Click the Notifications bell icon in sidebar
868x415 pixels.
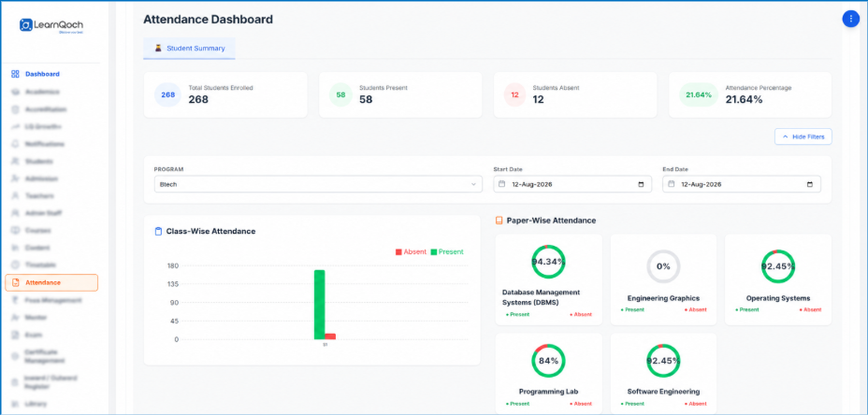(16, 144)
